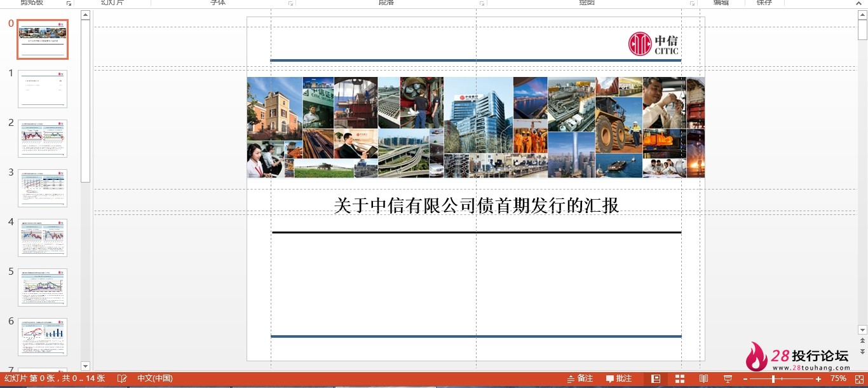This screenshot has height=388, width=868.
Task: Click thumbnail pane scroll-down arrow
Action: pyautogui.click(x=86, y=366)
